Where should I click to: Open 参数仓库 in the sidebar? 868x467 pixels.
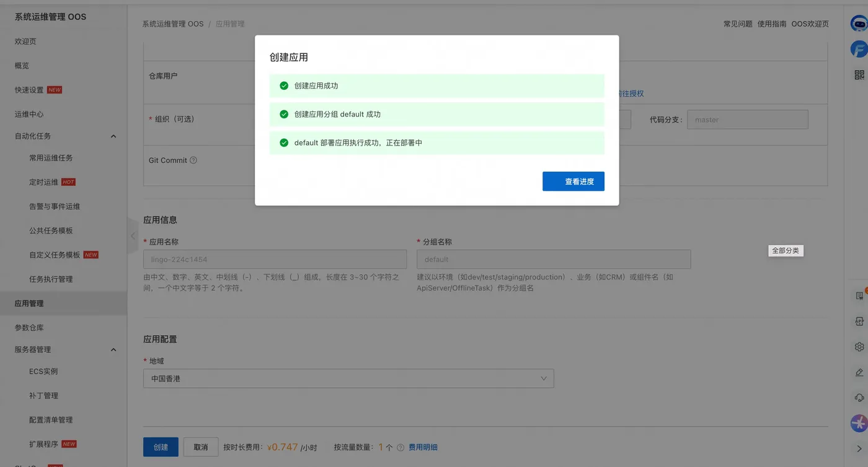click(29, 328)
